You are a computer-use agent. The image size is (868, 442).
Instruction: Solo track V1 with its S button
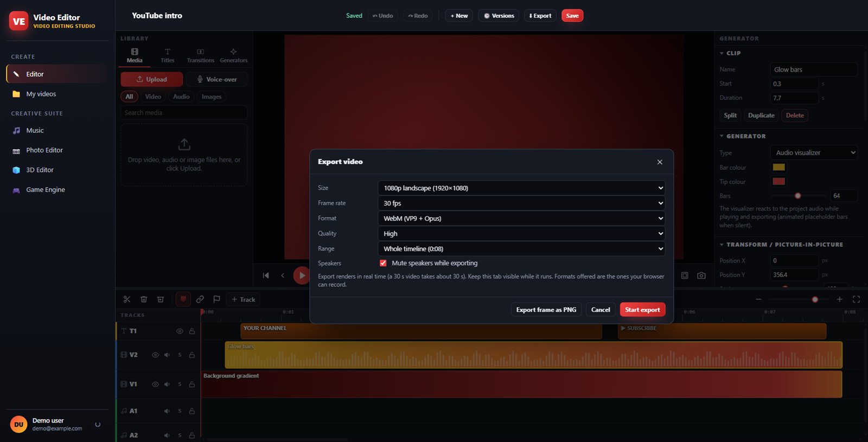coord(180,385)
